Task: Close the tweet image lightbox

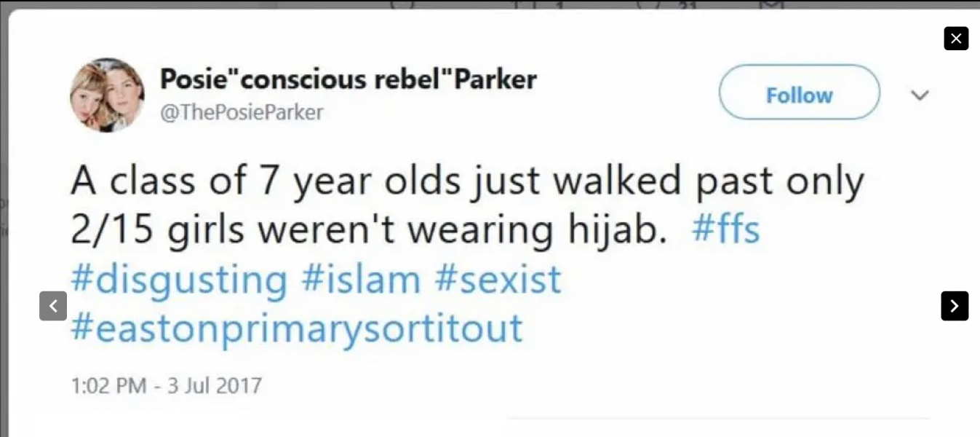Action: 956,39
